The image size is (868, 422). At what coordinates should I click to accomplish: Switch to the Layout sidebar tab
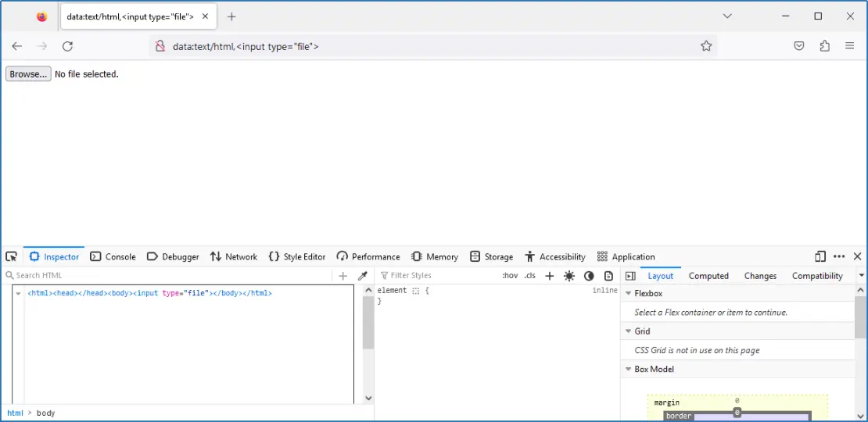(661, 275)
